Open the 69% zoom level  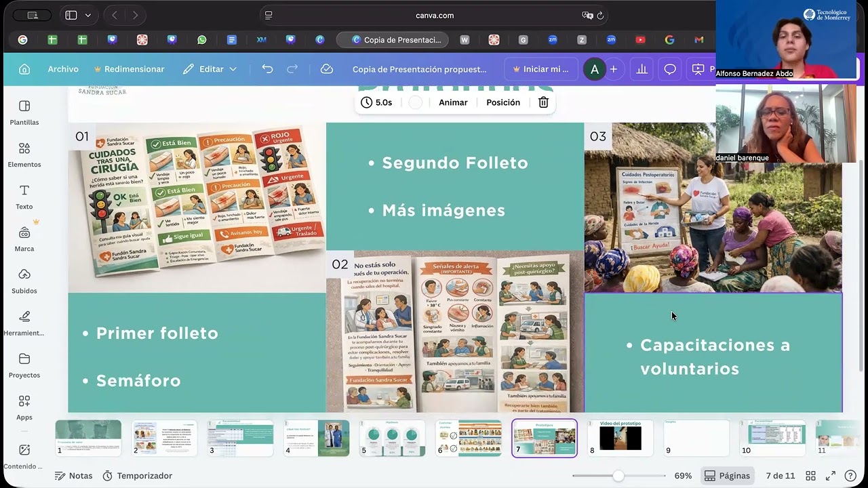[x=683, y=476]
